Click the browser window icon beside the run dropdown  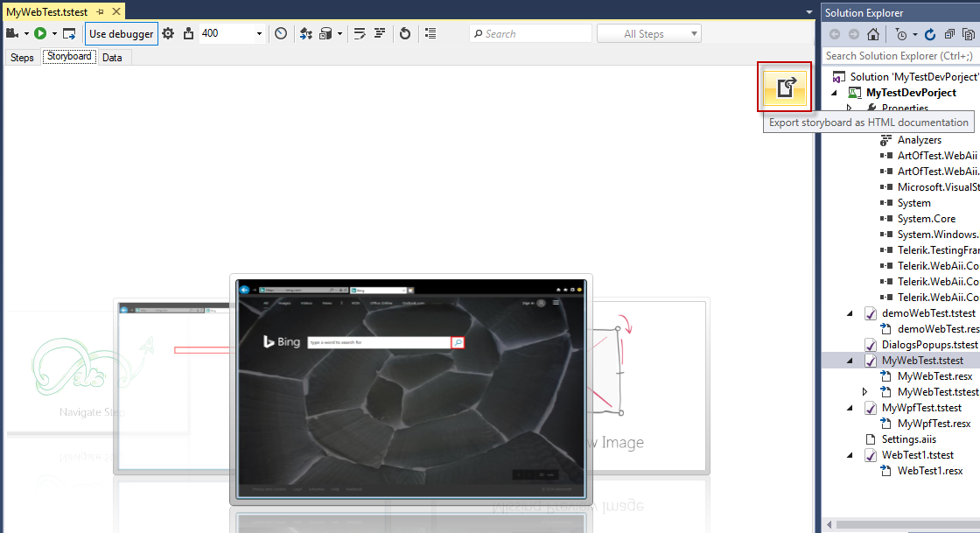(x=69, y=34)
